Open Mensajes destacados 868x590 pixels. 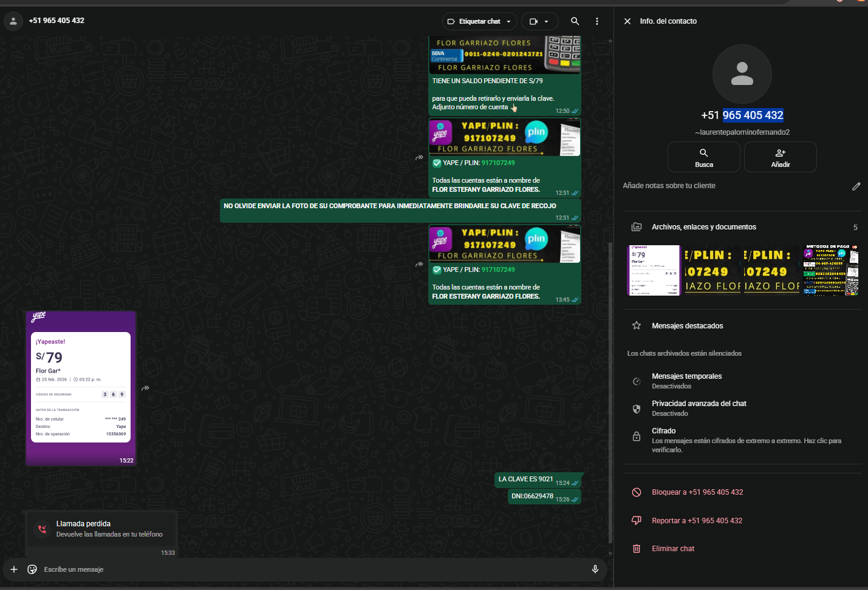tap(687, 326)
